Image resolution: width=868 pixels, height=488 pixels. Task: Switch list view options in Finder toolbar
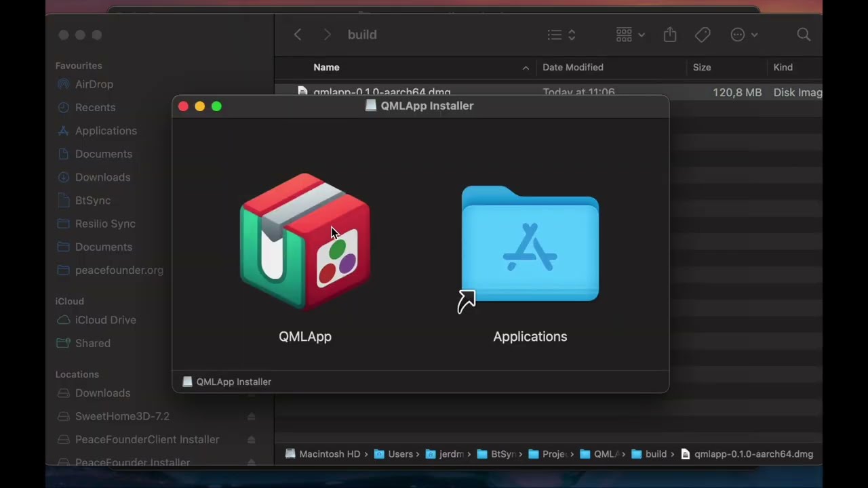click(561, 35)
